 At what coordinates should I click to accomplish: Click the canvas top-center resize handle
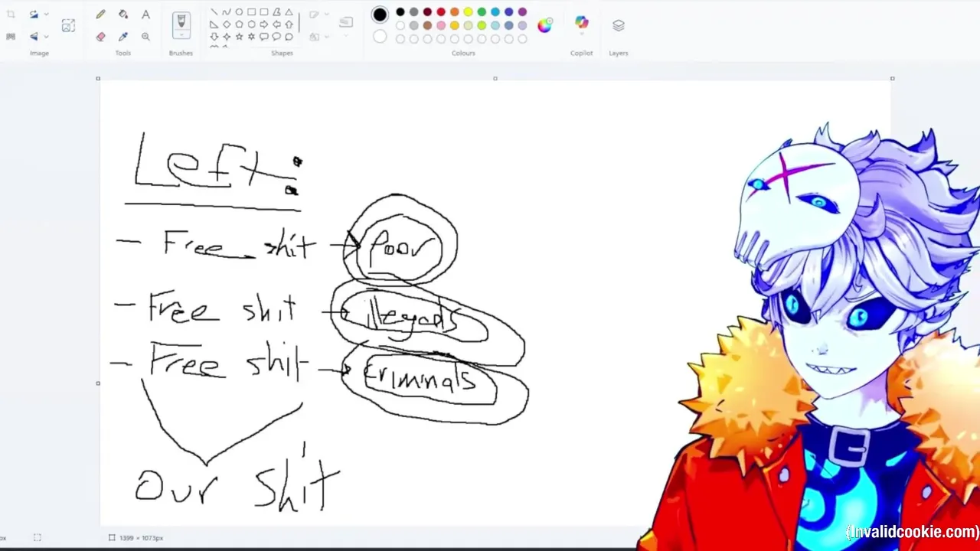[x=495, y=78]
